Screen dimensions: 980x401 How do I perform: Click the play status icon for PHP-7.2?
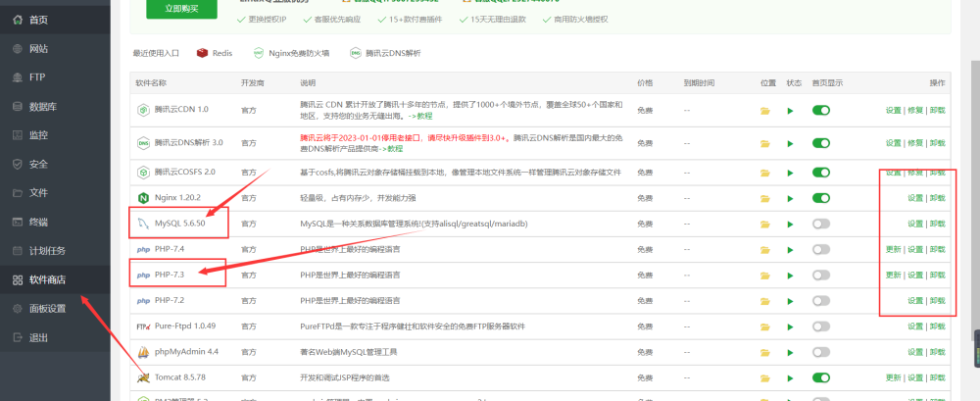(791, 301)
